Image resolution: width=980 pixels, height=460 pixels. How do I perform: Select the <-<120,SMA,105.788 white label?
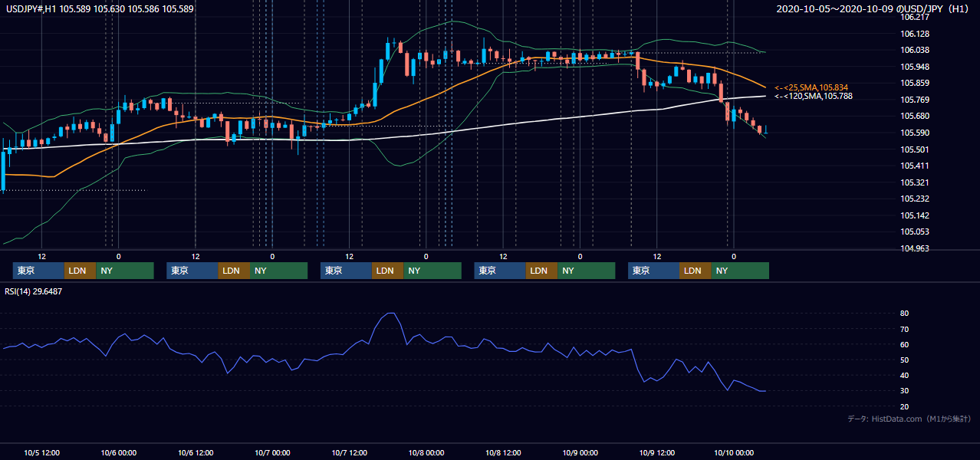coord(813,97)
